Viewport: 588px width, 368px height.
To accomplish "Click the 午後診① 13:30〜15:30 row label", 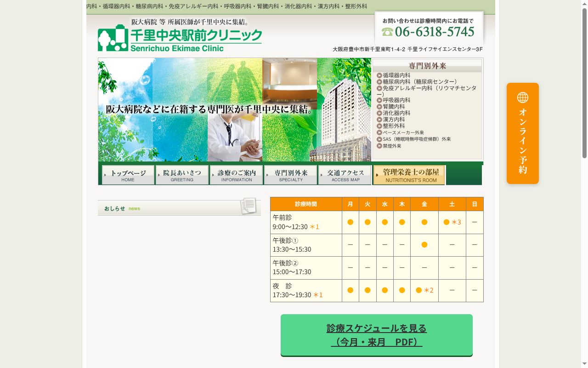I will point(306,245).
